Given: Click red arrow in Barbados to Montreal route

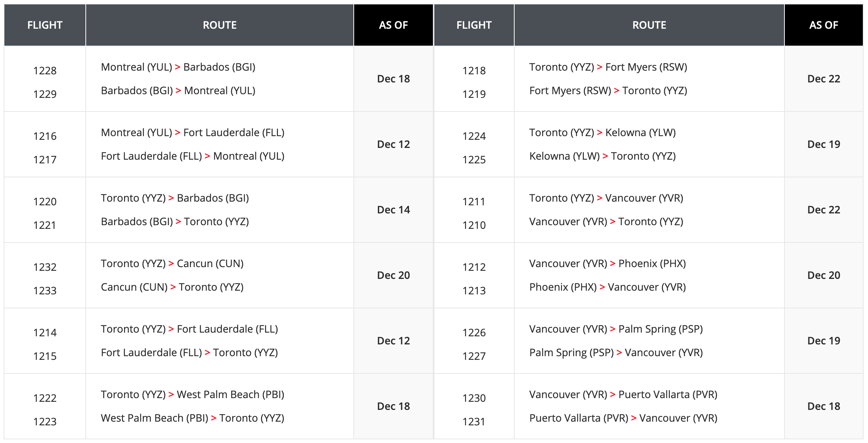Looking at the screenshot, I should point(178,91).
